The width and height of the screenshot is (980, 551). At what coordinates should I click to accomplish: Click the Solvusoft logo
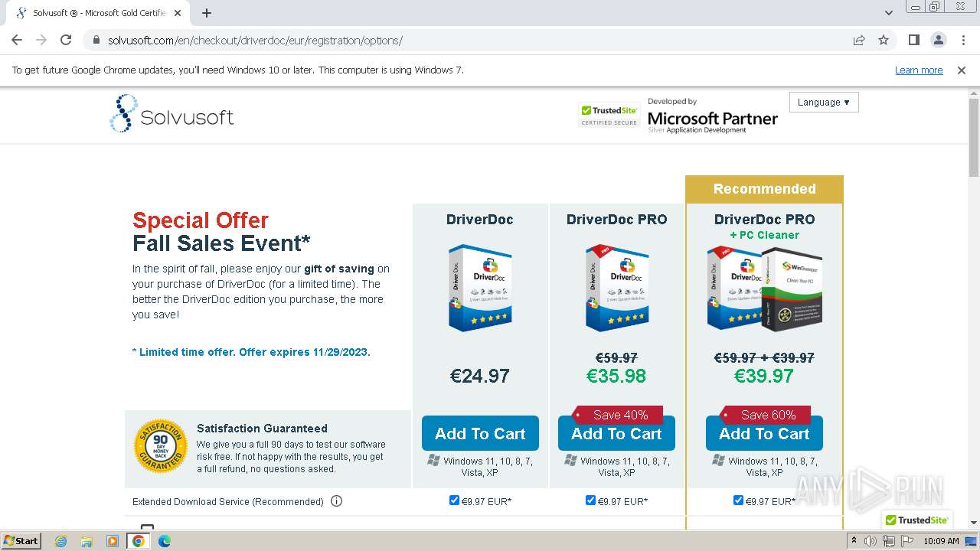coord(171,114)
